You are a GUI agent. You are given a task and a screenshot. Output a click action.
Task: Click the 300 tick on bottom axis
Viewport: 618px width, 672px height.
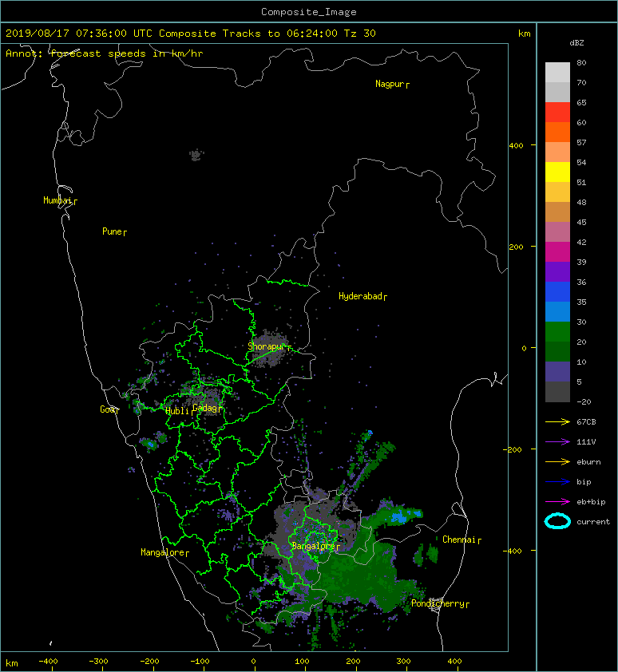coord(403,662)
